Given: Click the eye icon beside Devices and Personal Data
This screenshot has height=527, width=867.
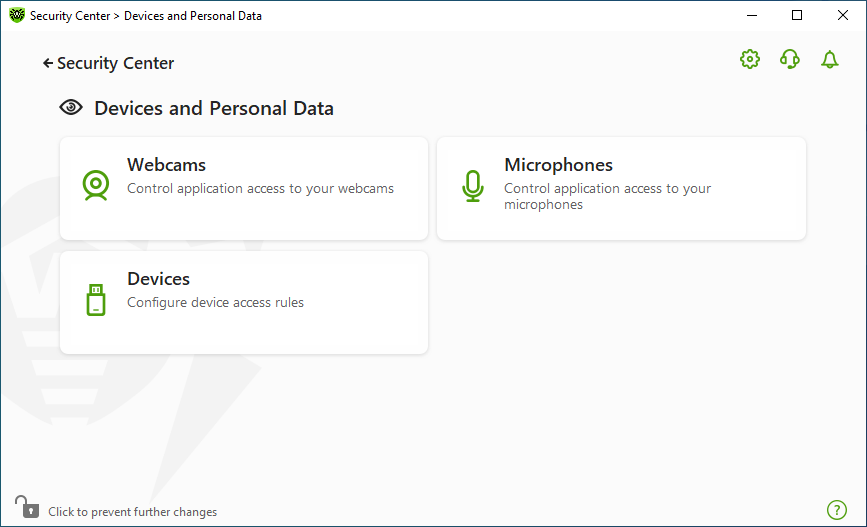Looking at the screenshot, I should (x=71, y=107).
